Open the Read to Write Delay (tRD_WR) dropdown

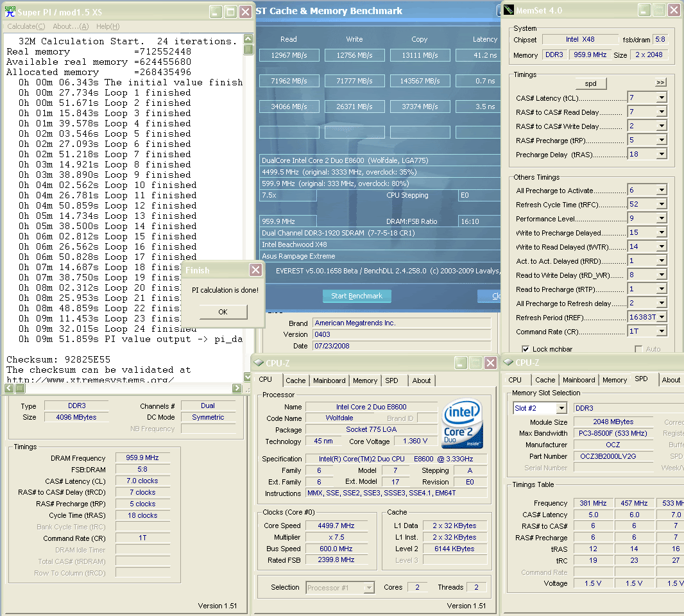662,275
